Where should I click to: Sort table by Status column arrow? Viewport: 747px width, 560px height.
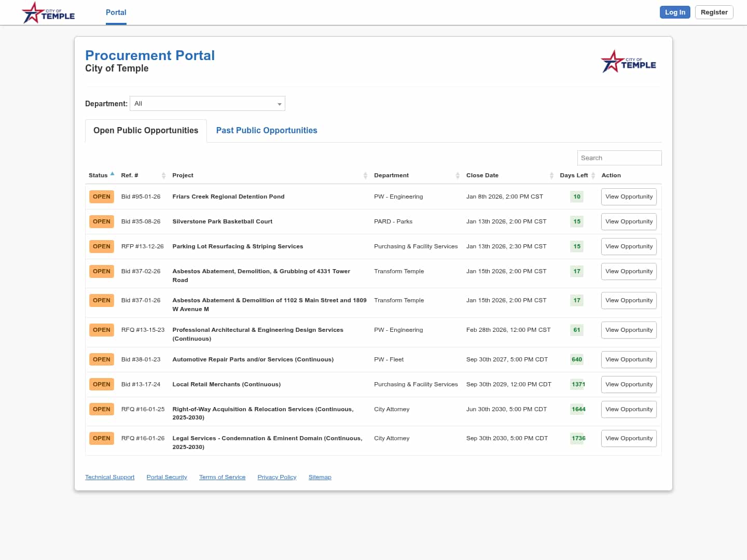coord(112,174)
